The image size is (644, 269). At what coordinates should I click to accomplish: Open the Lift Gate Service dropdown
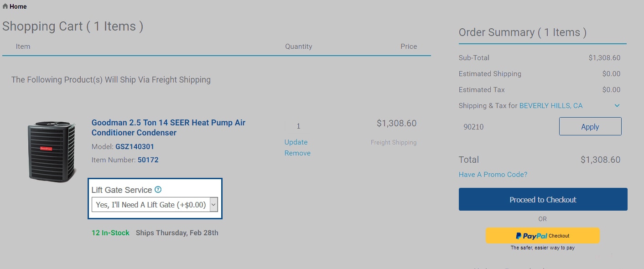pyautogui.click(x=155, y=205)
